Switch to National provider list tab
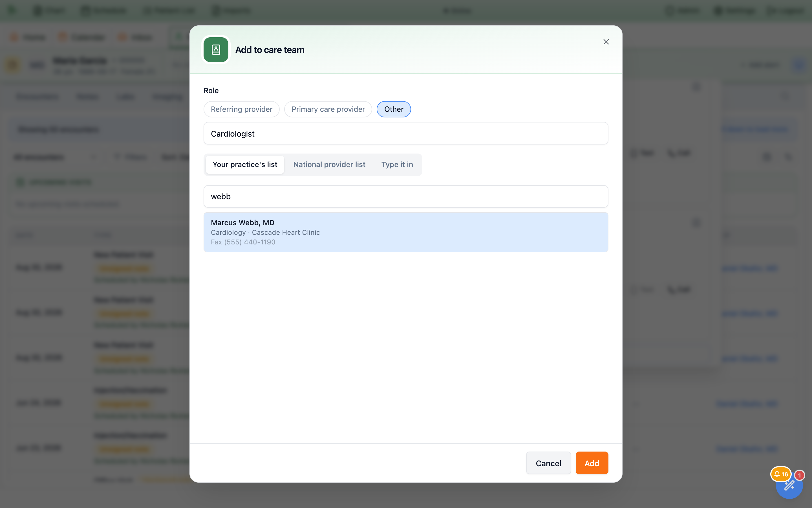The height and width of the screenshot is (508, 812). tap(329, 165)
